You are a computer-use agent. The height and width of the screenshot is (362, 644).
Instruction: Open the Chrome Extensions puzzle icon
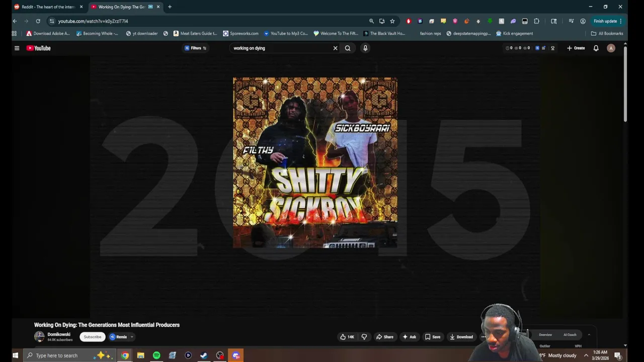(x=536, y=21)
